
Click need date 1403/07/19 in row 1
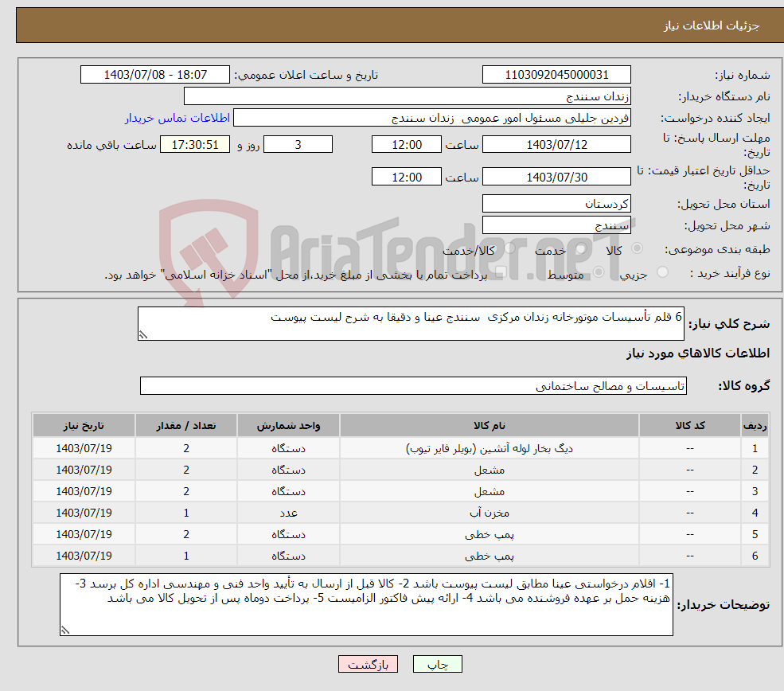[x=84, y=448]
